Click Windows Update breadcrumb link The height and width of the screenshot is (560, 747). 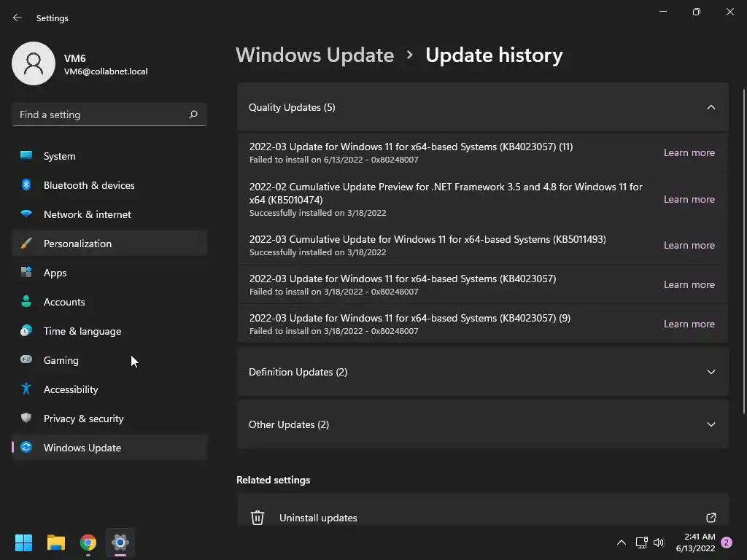click(315, 55)
